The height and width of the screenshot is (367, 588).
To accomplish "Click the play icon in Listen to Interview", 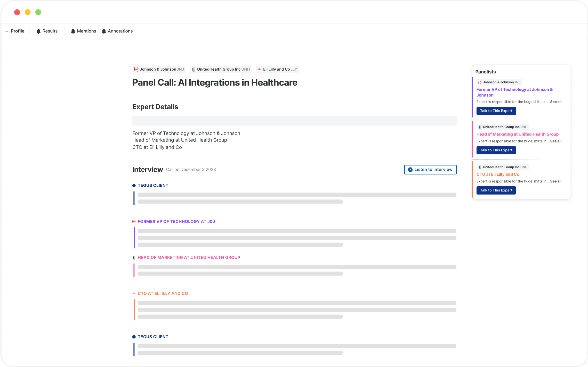I will tap(410, 170).
